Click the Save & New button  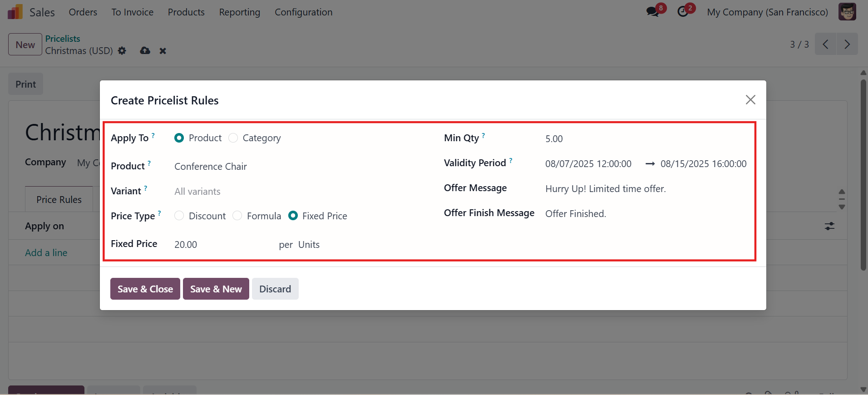(216, 289)
